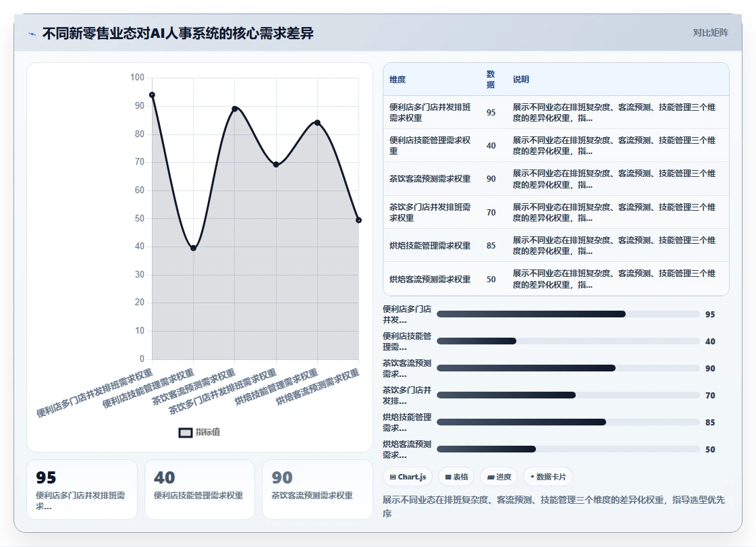Select table row 便利店多门店并发排班需求权重
Screen dimensions: 756x547
coord(556,112)
